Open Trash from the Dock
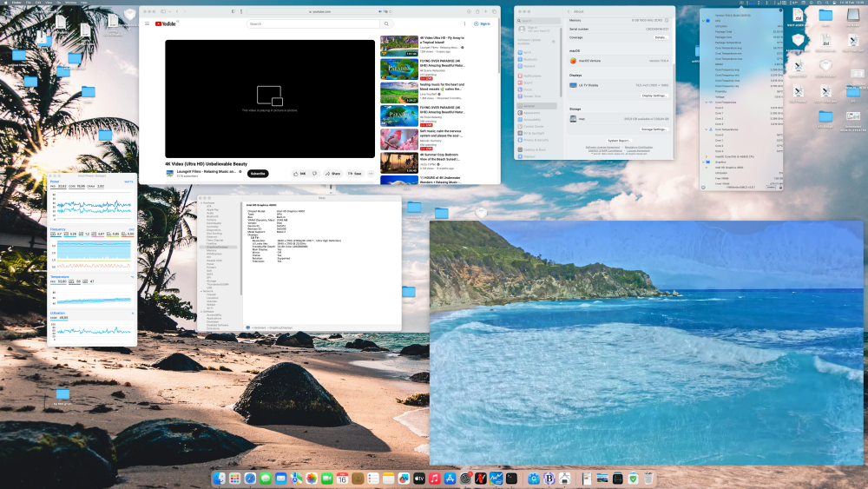This screenshot has height=489, width=868. pos(648,479)
